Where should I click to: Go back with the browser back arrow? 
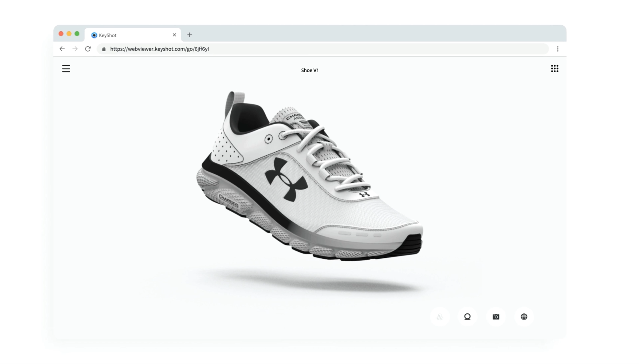(x=62, y=49)
